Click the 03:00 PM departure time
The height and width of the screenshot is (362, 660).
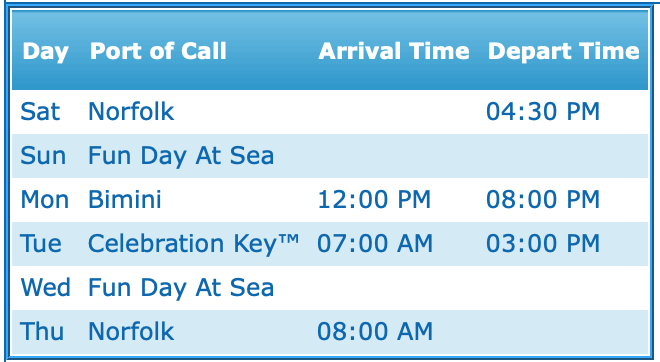(543, 243)
